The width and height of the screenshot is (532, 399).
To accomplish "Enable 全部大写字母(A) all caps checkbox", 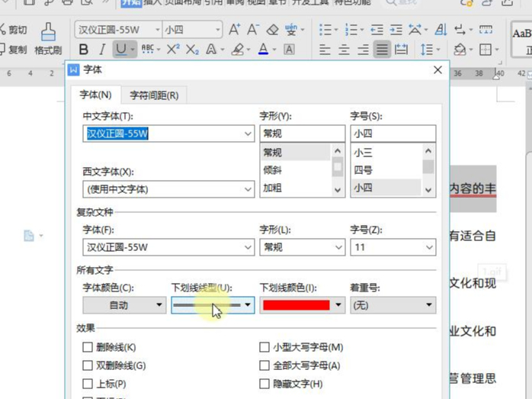I will click(x=264, y=365).
